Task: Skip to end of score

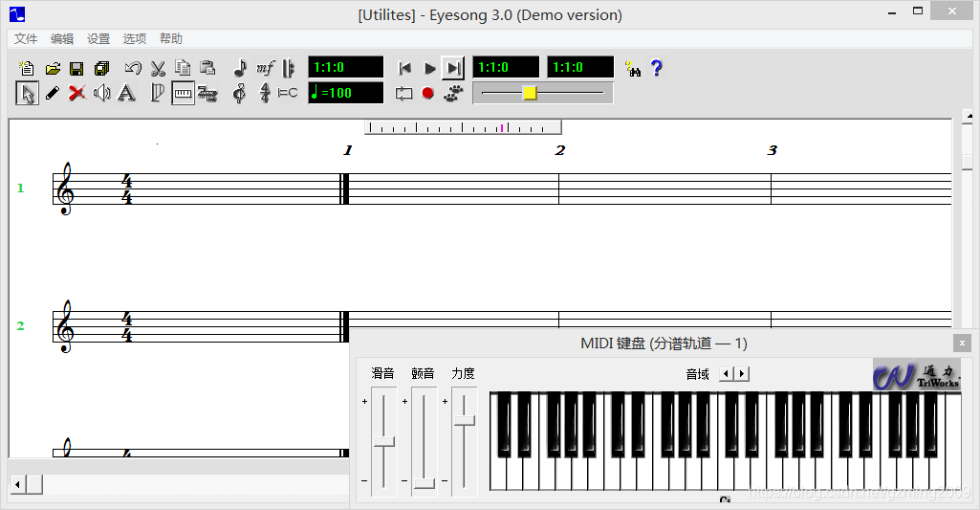Action: coord(453,68)
